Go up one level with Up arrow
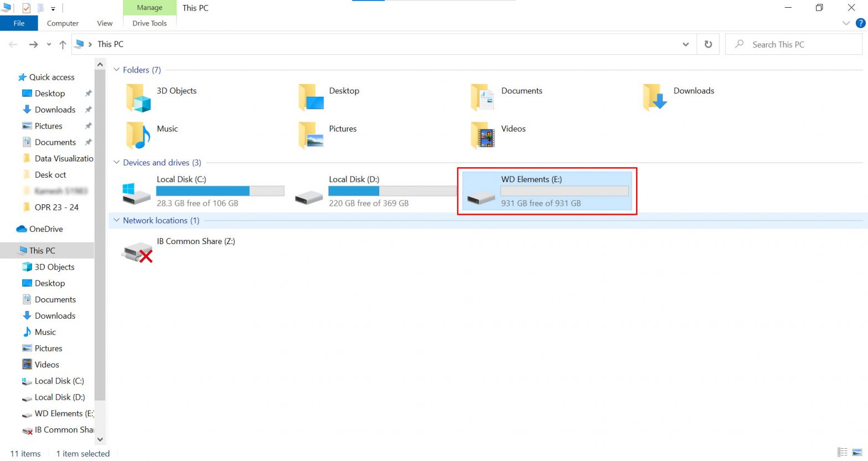 click(63, 44)
